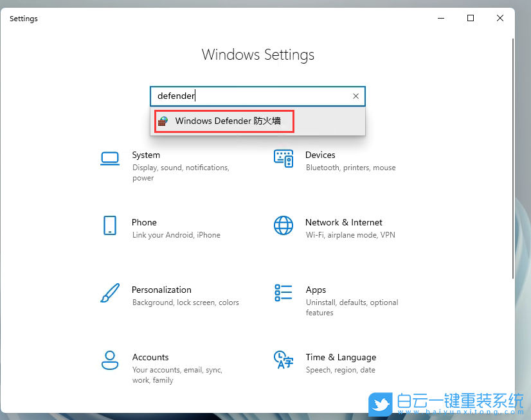Click the Personalization paintbrush icon
The image size is (531, 420).
(110, 292)
